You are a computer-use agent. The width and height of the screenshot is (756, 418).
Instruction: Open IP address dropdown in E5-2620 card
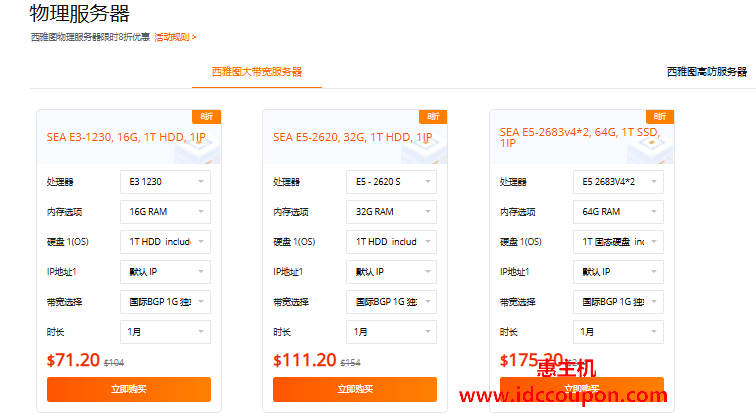(x=392, y=272)
